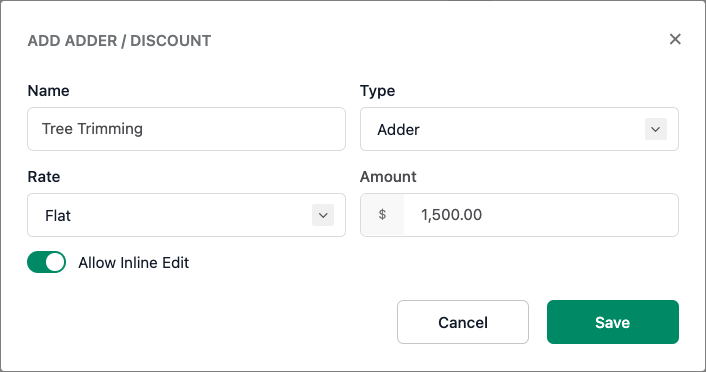Open the Type dropdown showing Adder
Screen dimensions: 706x372
pyautogui.click(x=519, y=129)
